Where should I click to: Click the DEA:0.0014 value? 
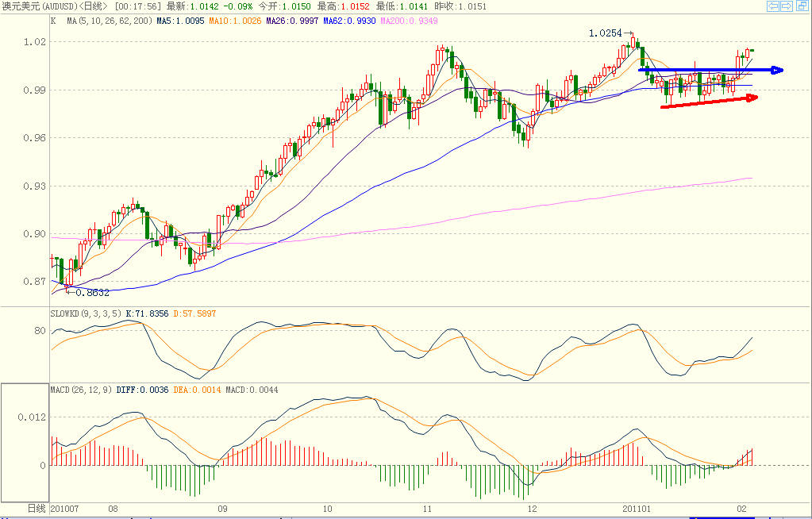[197, 390]
